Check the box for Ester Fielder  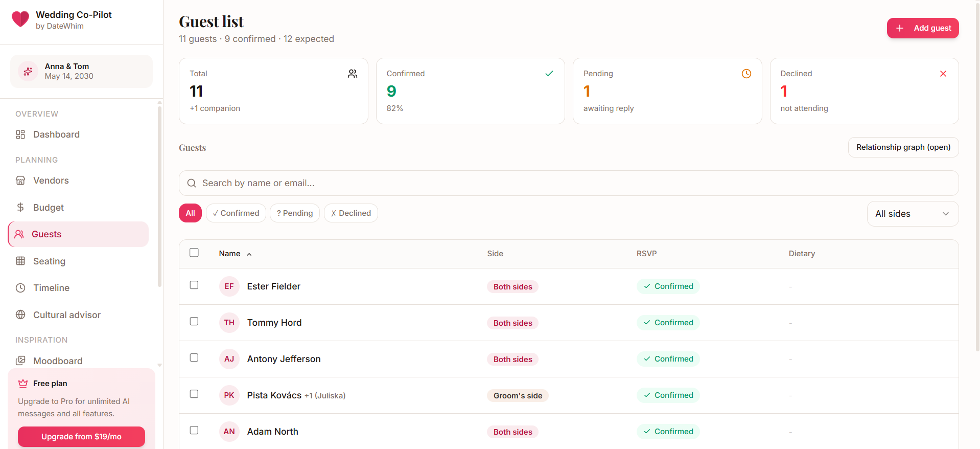[x=194, y=285]
